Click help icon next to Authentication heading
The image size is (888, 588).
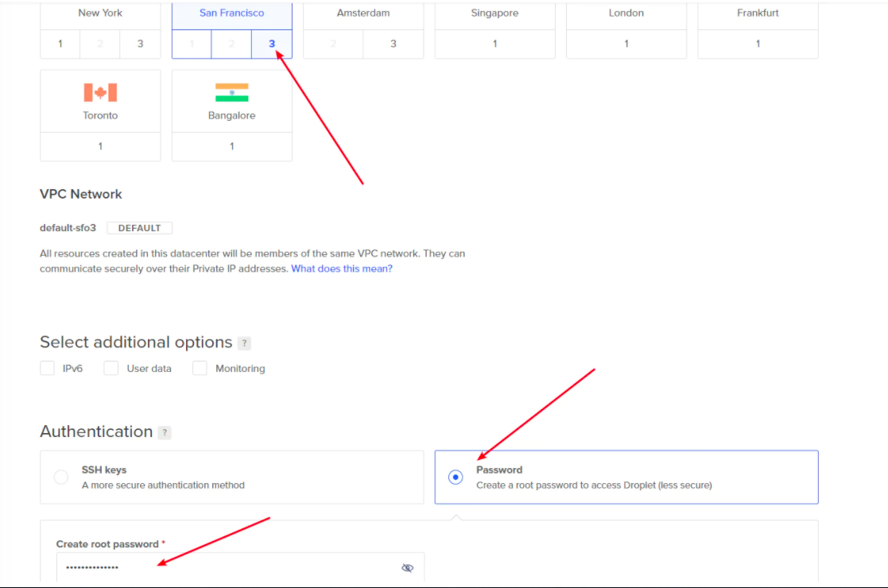[x=165, y=433]
